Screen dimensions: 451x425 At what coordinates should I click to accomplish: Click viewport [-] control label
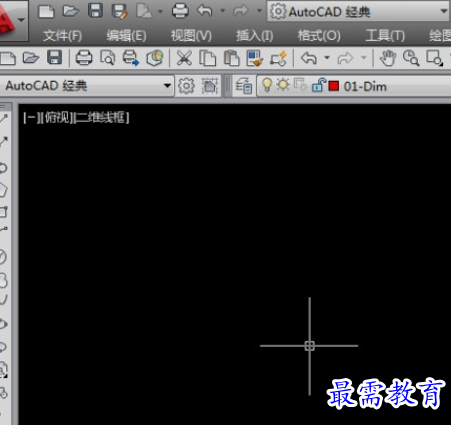pos(32,118)
